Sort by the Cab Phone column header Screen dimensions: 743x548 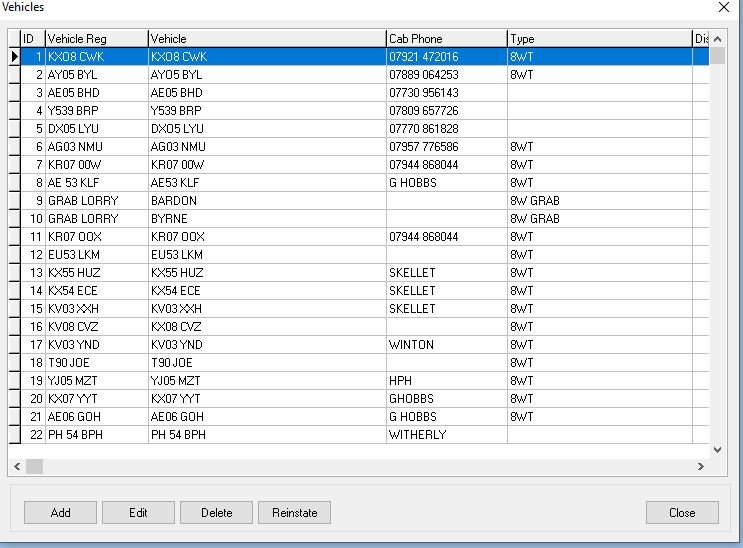click(x=447, y=39)
